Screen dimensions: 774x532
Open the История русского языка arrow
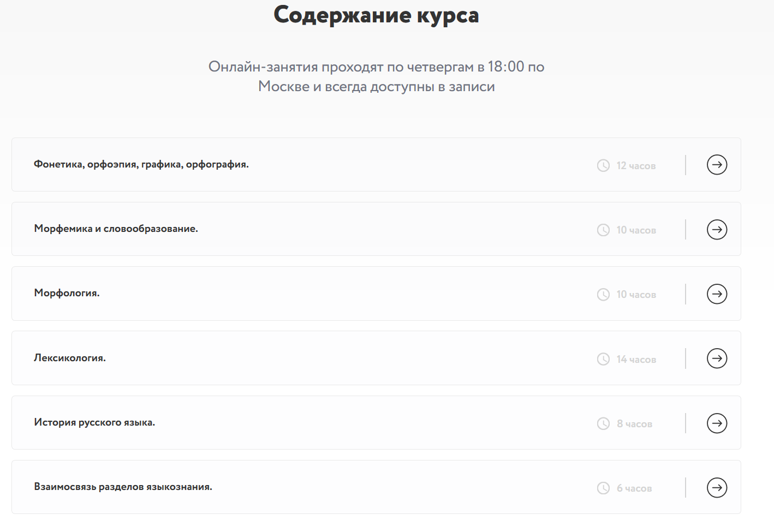(x=717, y=423)
